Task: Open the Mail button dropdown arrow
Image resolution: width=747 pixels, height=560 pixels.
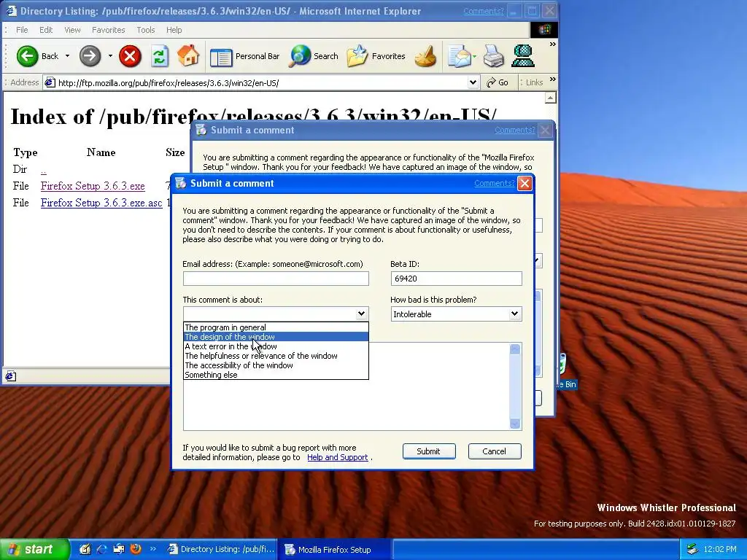Action: [x=474, y=56]
